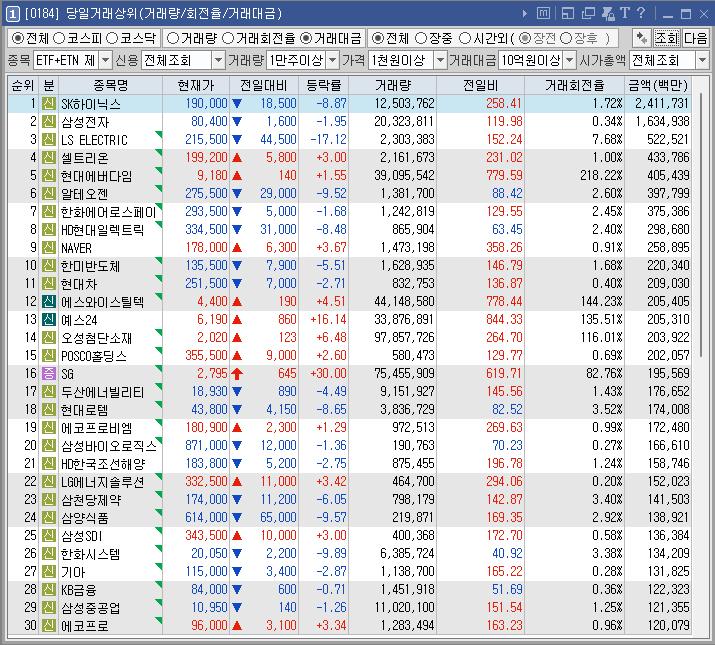Viewport: 715px width, 645px height.
Task: Open the POSCO홀딩스 stock name
Action: (94, 356)
